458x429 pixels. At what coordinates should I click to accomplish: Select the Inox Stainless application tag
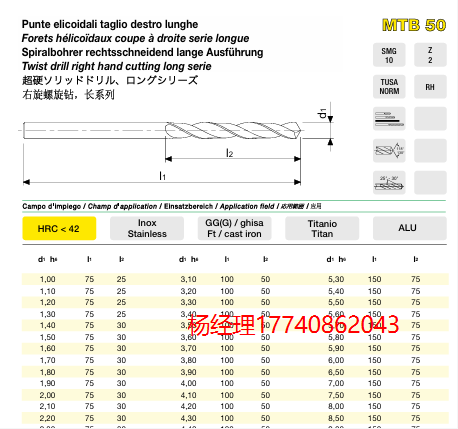pos(147,228)
